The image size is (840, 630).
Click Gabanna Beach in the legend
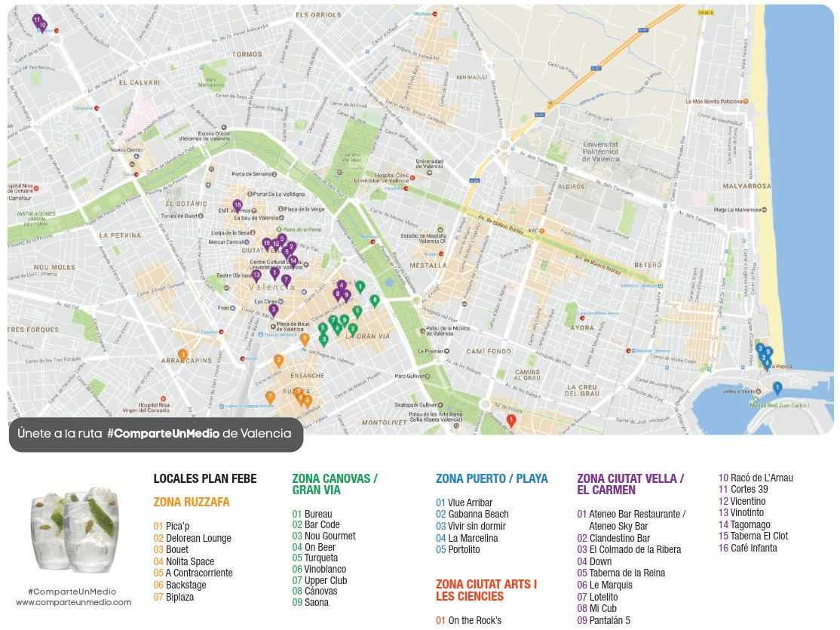click(478, 514)
